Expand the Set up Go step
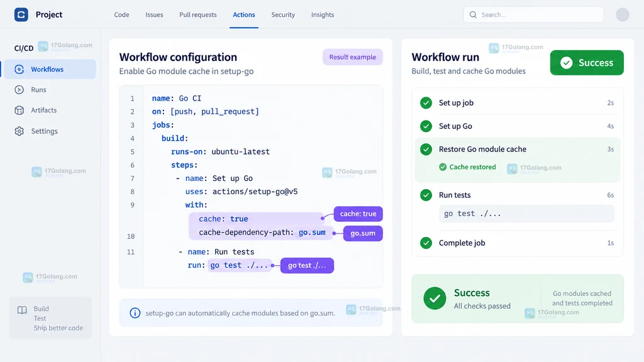 [x=517, y=126]
